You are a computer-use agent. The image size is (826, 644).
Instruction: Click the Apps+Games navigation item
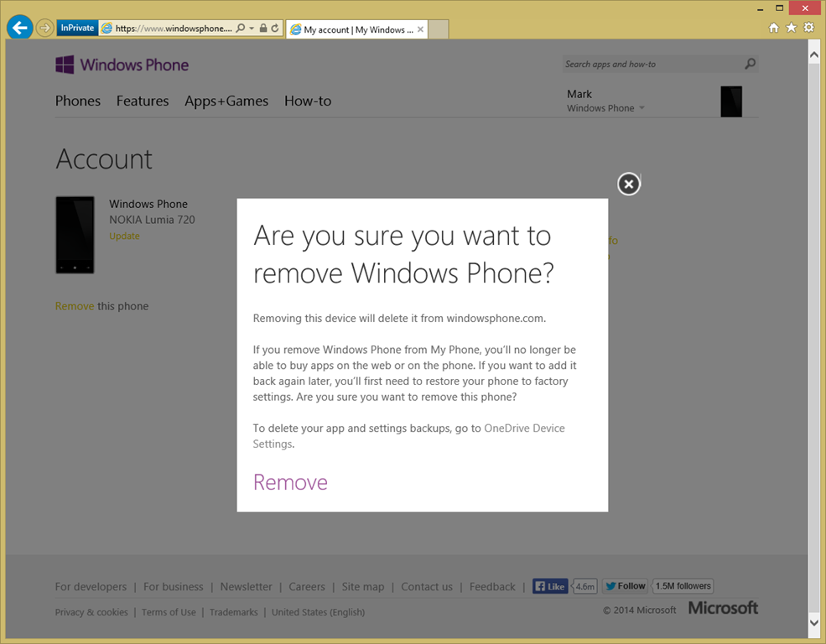pos(226,101)
